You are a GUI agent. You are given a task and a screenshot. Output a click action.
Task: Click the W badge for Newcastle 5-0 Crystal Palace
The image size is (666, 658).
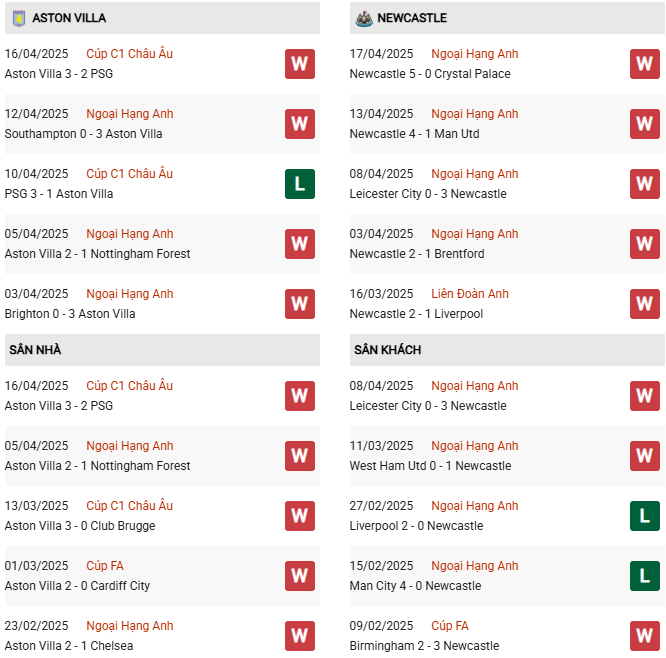645,64
